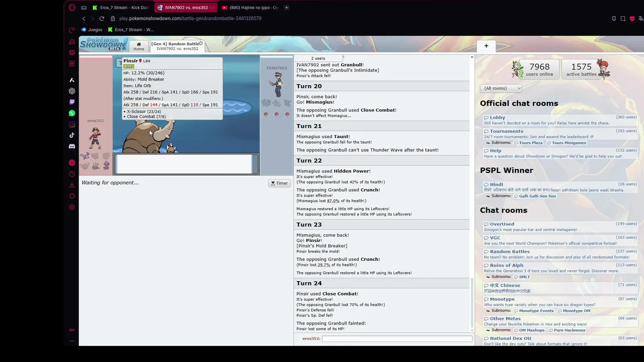The image size is (644, 362).
Task: Close the Gen 4 Random Battle room tab
Action: [201, 44]
